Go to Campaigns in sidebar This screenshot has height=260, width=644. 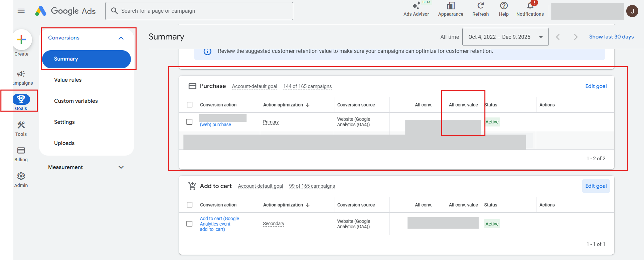point(21,78)
